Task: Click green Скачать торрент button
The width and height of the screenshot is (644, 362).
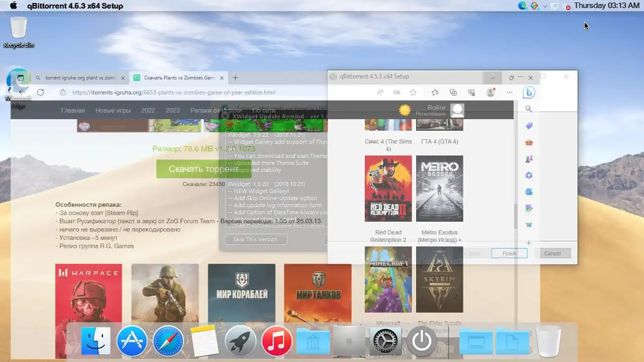Action: coord(204,169)
